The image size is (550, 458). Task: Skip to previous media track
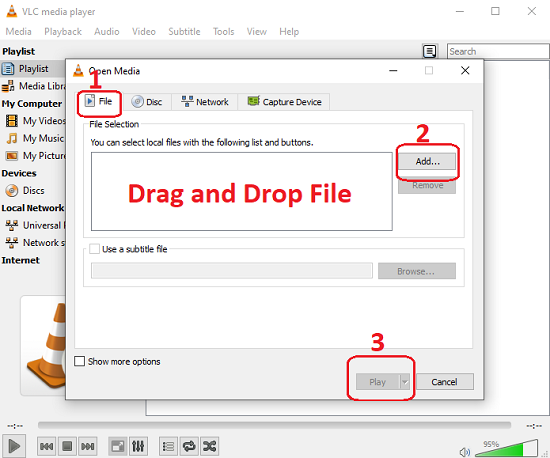point(47,446)
